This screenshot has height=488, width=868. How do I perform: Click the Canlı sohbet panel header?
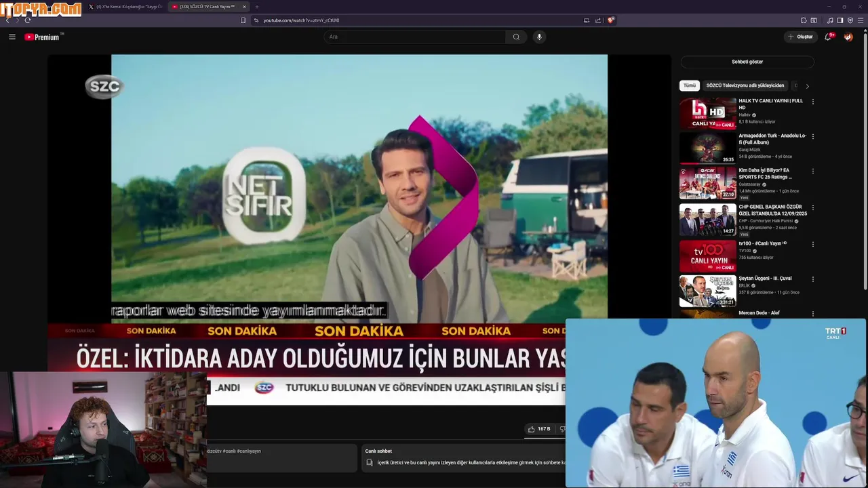point(378,451)
